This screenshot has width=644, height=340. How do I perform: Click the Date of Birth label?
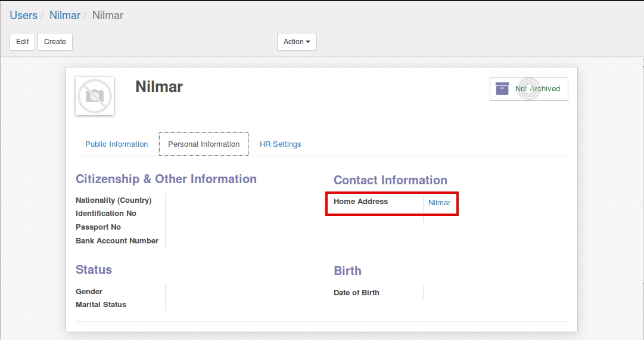pos(356,293)
